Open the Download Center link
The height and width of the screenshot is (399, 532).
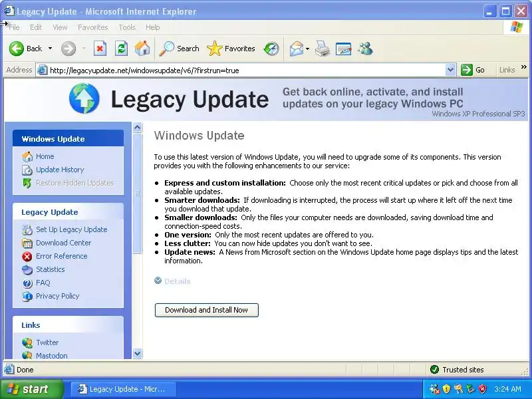[63, 243]
